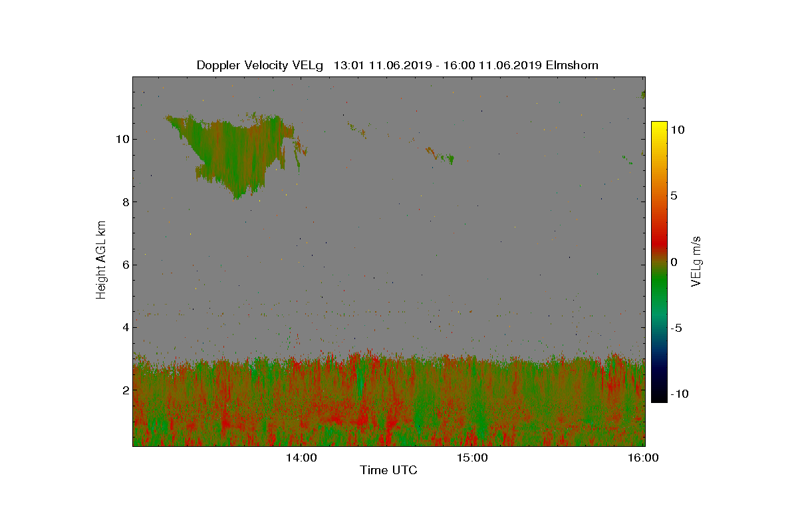Click the VELg m/s colorbar label
Screen dimensions: 798x532
(x=696, y=260)
